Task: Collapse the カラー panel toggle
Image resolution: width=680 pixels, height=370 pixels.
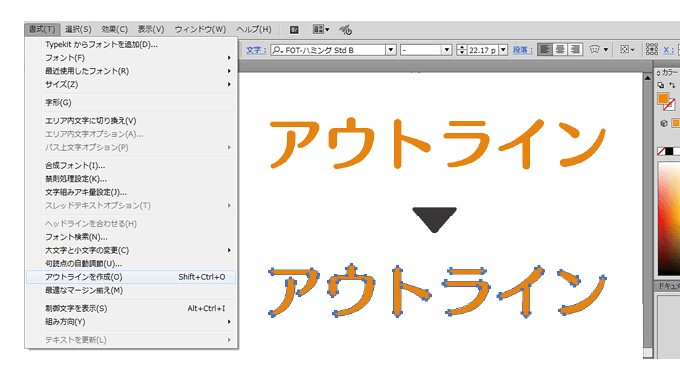Action: click(x=658, y=73)
